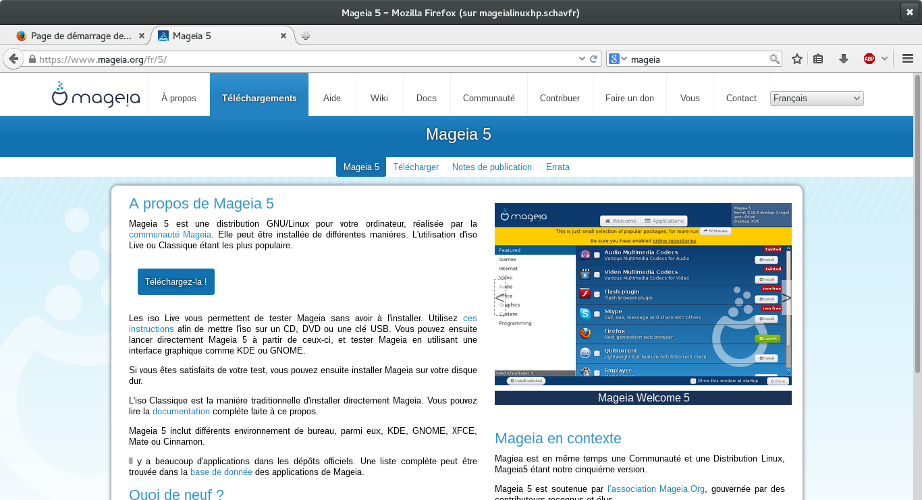922x500 pixels.
Task: Open the Vous navigation item
Action: point(690,98)
